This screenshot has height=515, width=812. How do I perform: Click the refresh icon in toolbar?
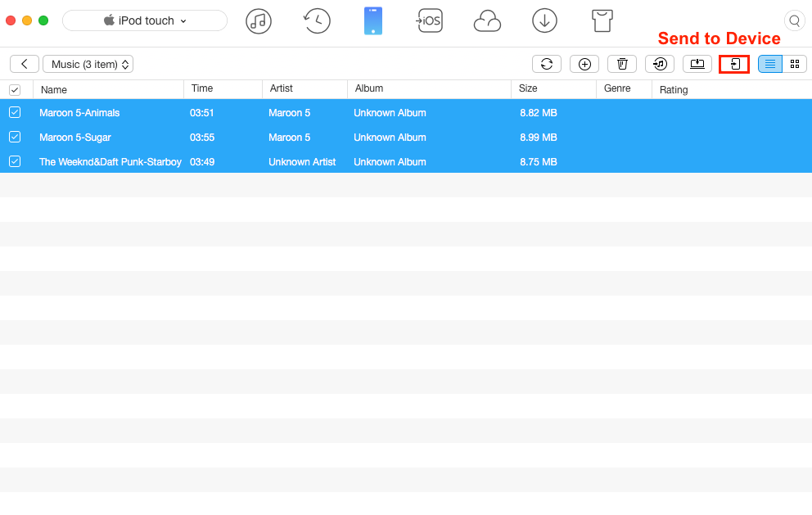547,64
